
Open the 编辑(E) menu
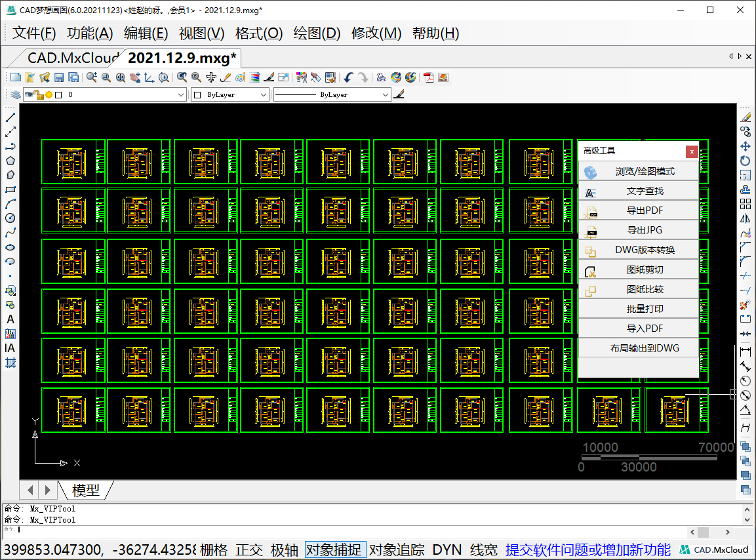(146, 33)
